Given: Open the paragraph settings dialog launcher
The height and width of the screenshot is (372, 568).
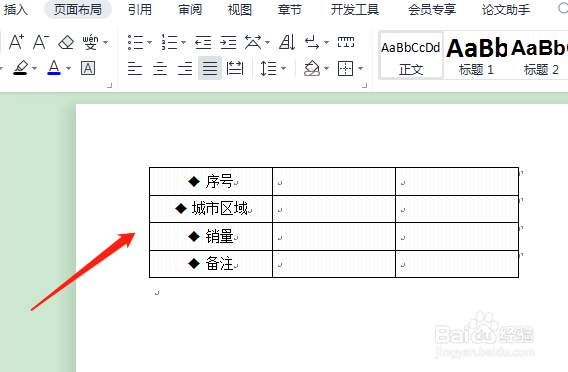Looking at the screenshot, I should tap(365, 85).
